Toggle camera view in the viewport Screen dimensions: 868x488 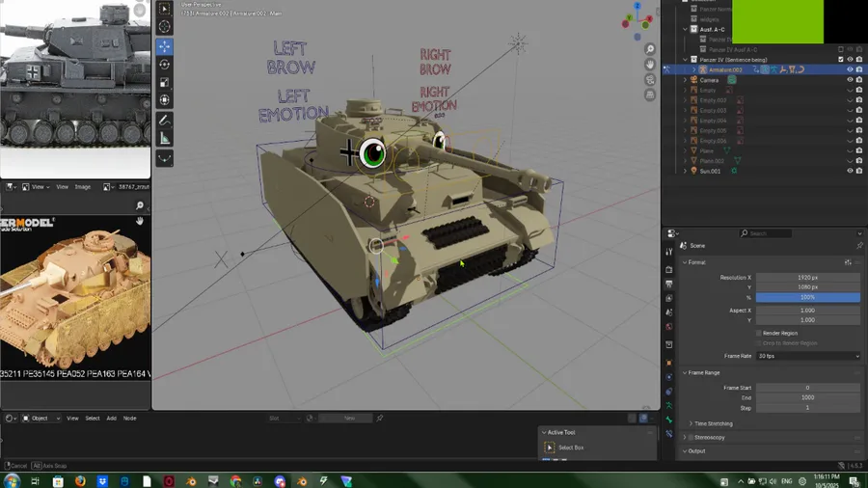pos(650,80)
